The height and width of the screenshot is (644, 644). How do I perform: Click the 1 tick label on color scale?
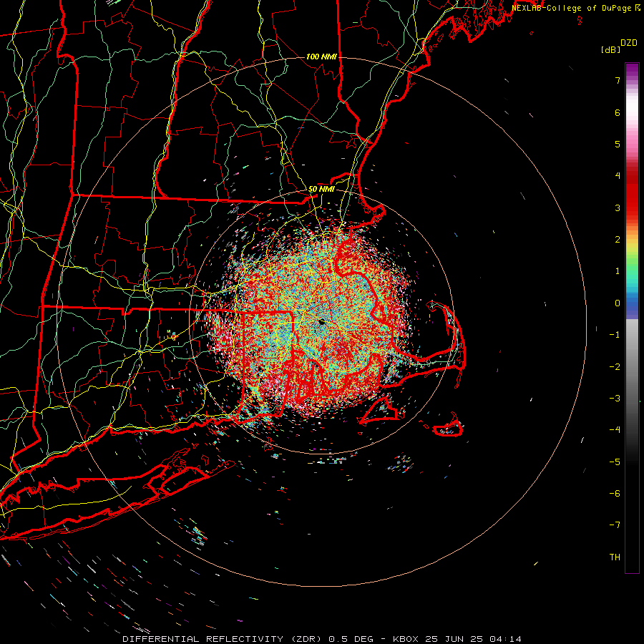pos(618,271)
